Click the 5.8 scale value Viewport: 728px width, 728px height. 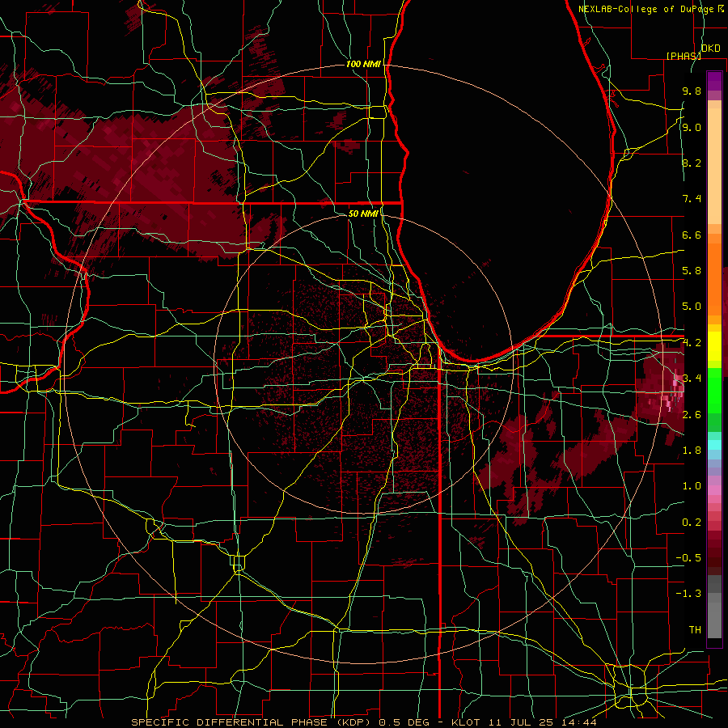pyautogui.click(x=692, y=271)
